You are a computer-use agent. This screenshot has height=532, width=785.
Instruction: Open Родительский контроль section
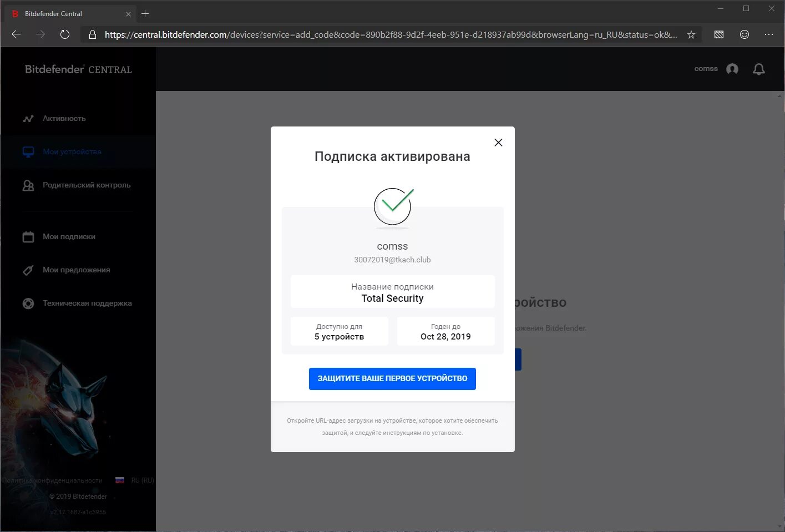point(87,185)
